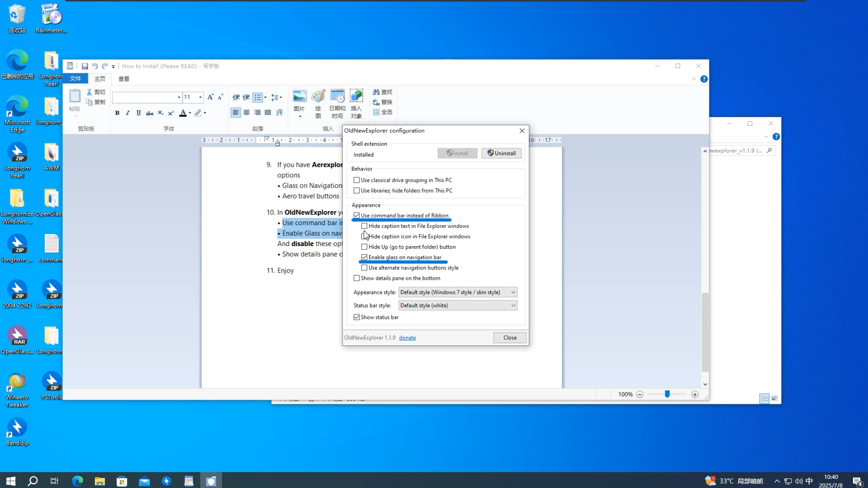This screenshot has height=488, width=868.
Task: Click the Undo icon in WordPad title bar
Action: pyautogui.click(x=95, y=66)
